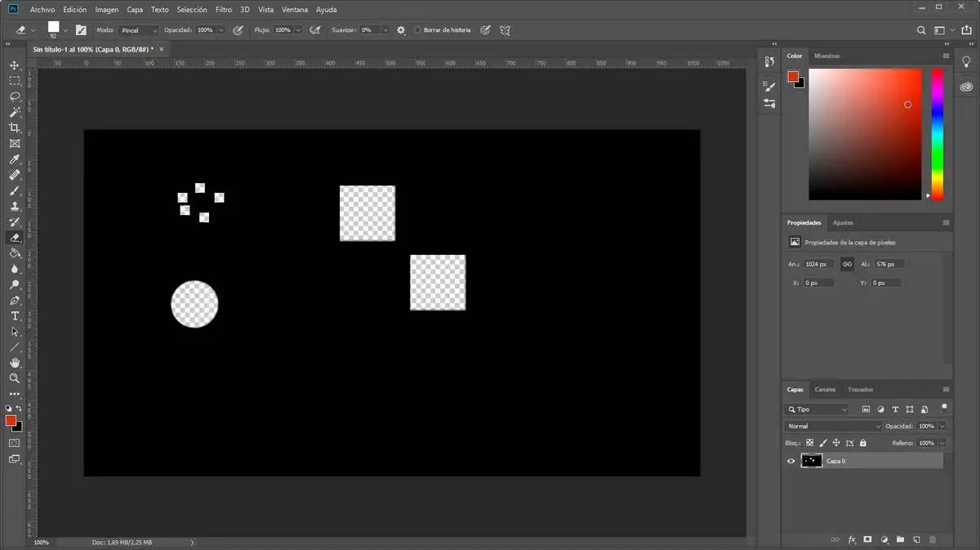Toggle airbrush build-up effect
This screenshot has width=980, height=550.
(314, 30)
